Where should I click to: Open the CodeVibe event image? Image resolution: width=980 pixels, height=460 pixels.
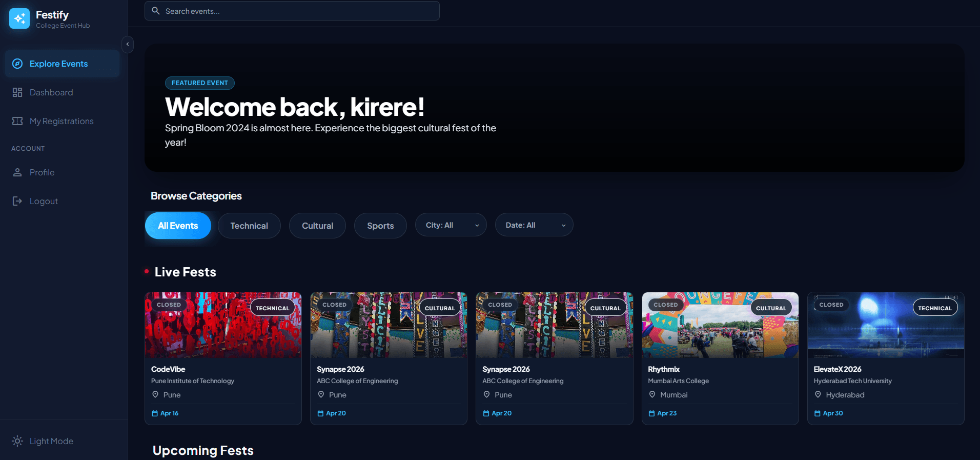(223, 325)
